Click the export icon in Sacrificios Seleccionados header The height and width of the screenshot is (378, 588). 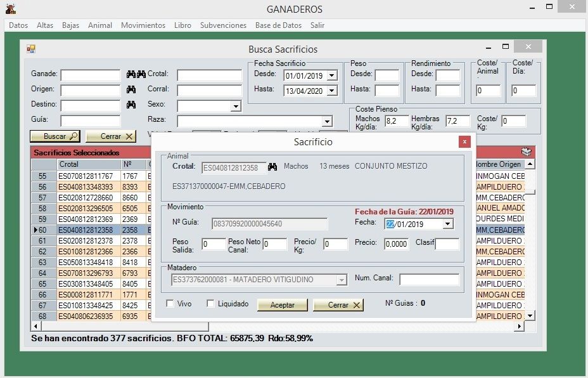527,152
